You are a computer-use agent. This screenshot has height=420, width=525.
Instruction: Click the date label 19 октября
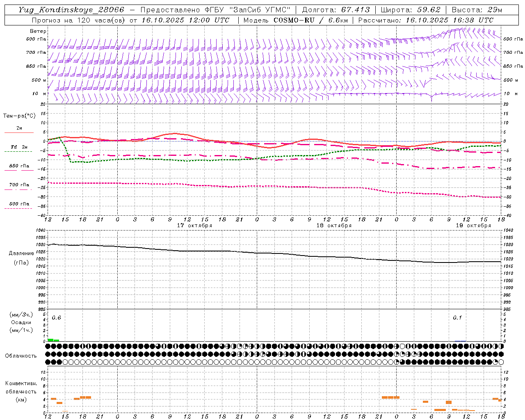(x=473, y=226)
